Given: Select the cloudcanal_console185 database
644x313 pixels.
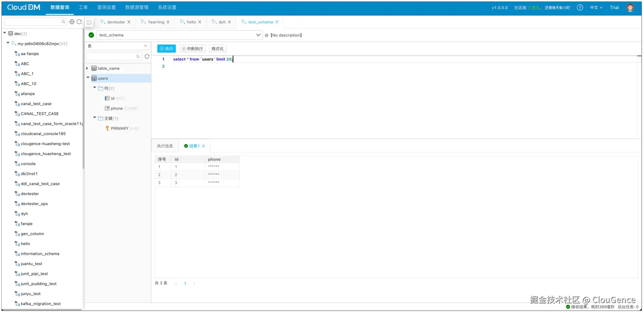Looking at the screenshot, I should [43, 134].
